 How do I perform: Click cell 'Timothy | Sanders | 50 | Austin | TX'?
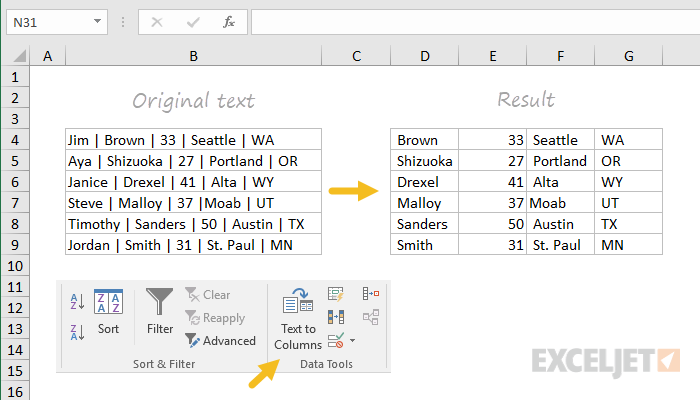(193, 224)
